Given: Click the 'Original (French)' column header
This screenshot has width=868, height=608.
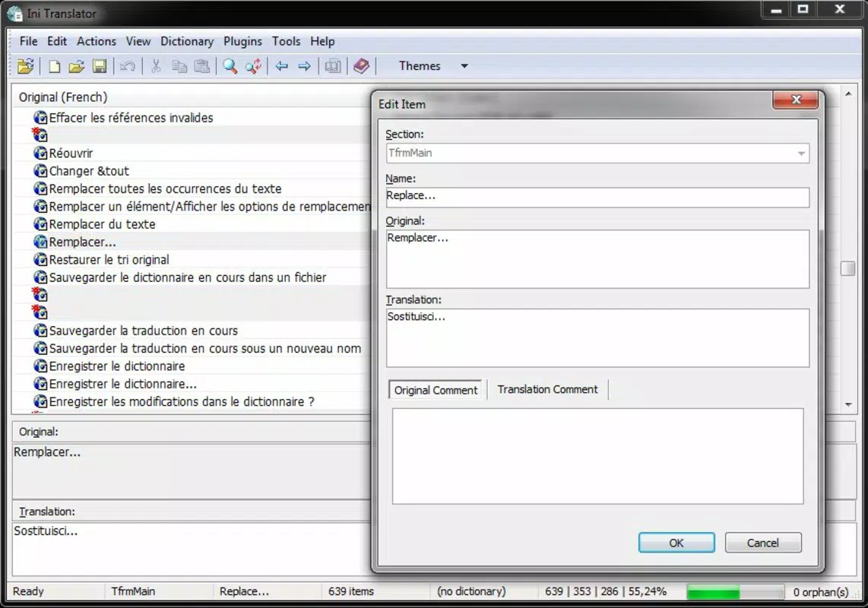Looking at the screenshot, I should tap(191, 97).
